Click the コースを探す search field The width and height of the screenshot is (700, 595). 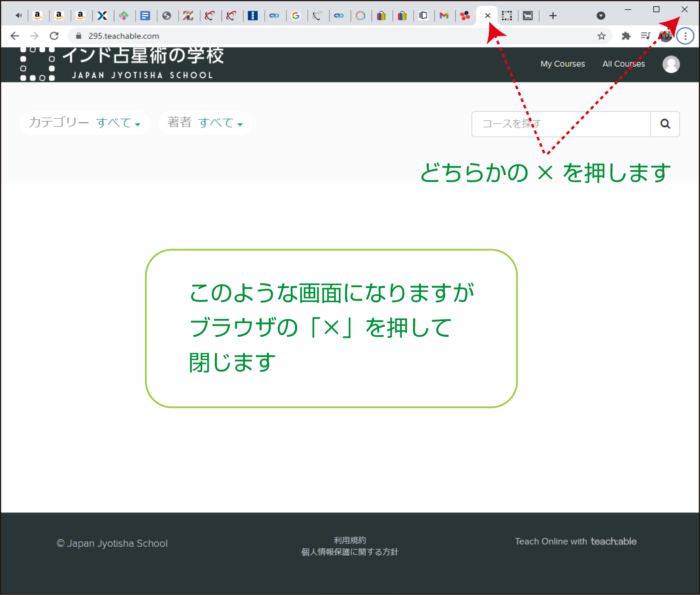(561, 124)
